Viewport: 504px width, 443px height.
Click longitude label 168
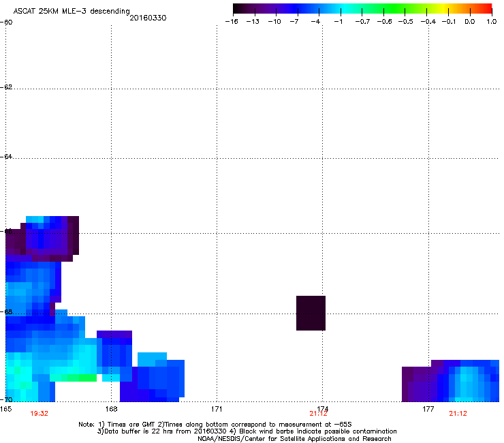point(111,409)
